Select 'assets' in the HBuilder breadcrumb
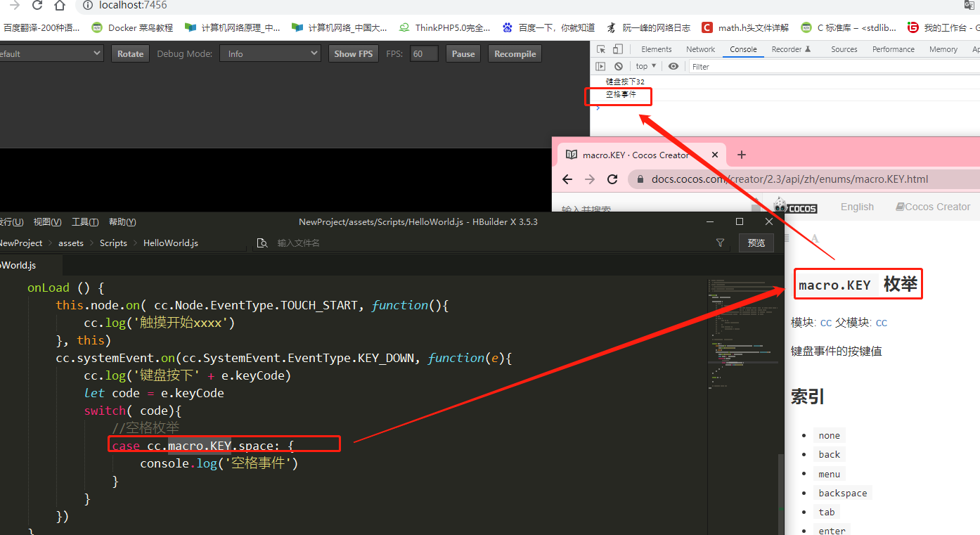 71,243
